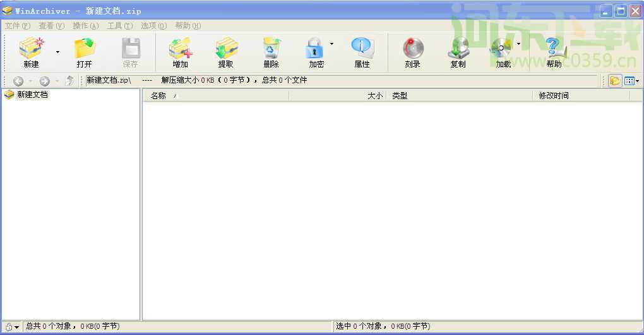Viewport: 644px width, 335px height.
Task: Click the 加载 (Mount) disc icon
Action: (x=501, y=48)
